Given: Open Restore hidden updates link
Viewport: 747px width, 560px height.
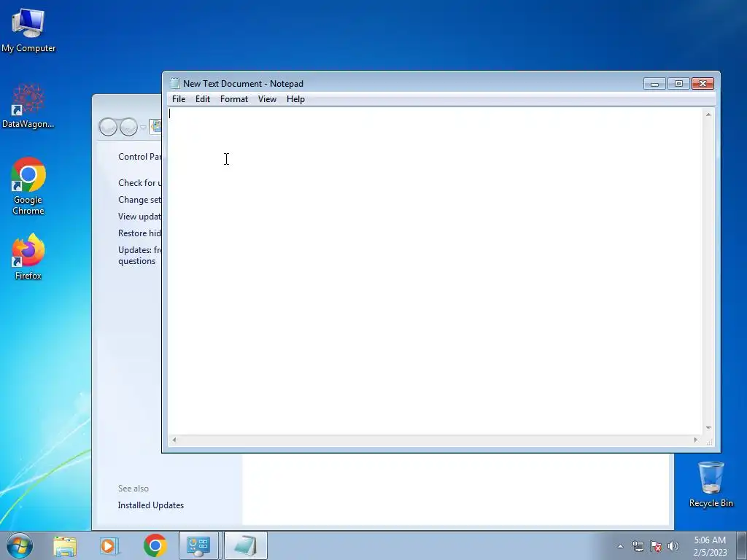Looking at the screenshot, I should [139, 233].
